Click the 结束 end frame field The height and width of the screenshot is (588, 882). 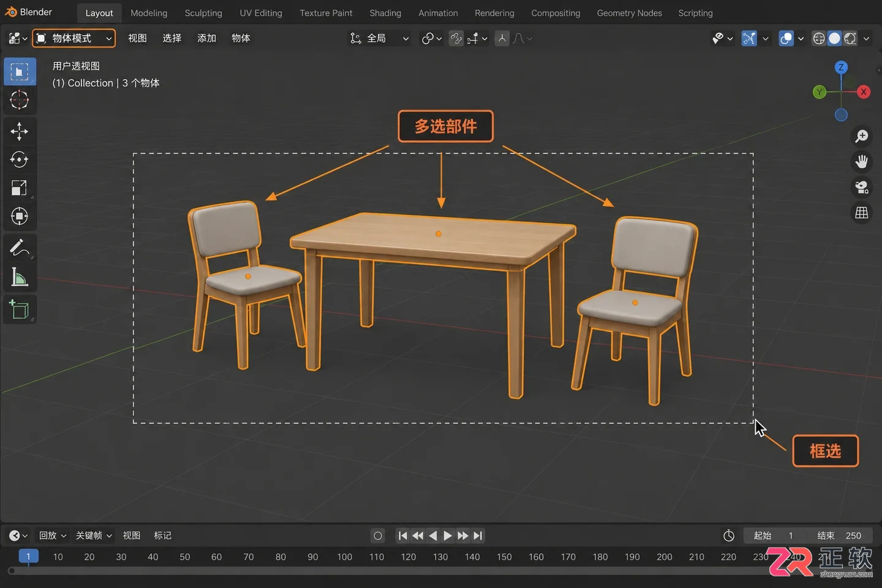point(839,536)
